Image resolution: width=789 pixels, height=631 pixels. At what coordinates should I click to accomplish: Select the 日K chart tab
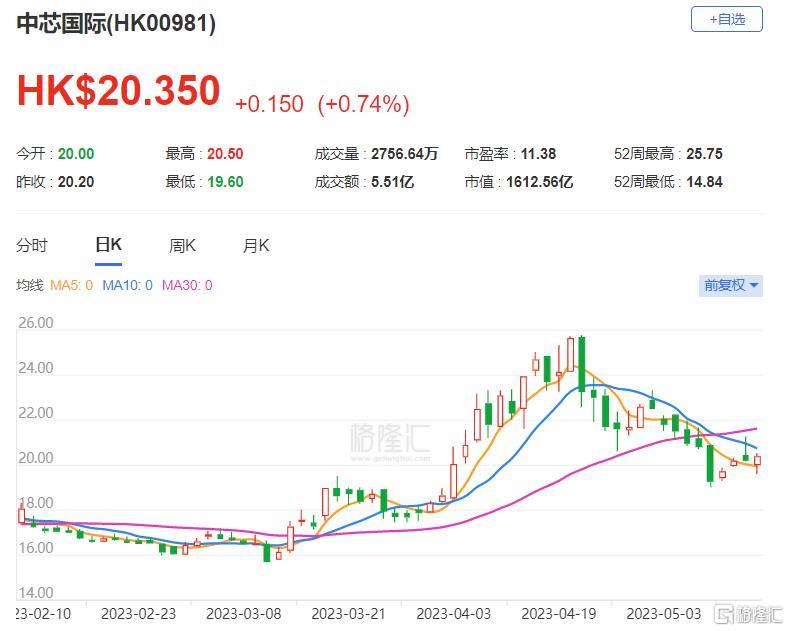click(109, 245)
